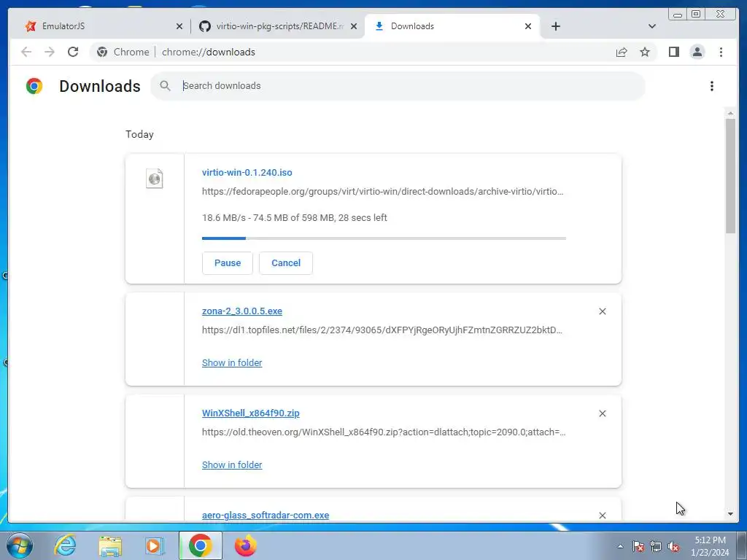
Task: Click the download speed and time left text
Action: pos(295,217)
